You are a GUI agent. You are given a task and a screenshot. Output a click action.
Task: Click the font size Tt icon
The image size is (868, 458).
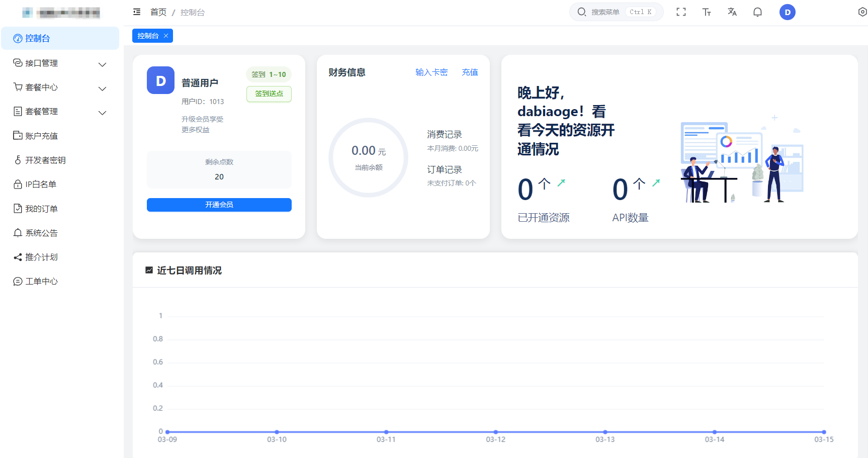point(707,12)
